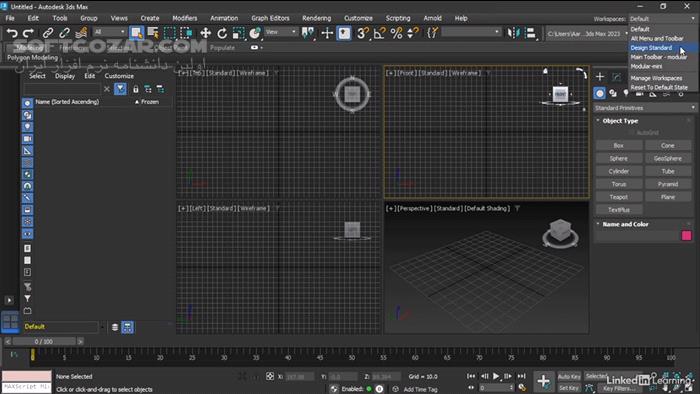Toggle Percent Snap on toolbar
This screenshot has width=700, height=394.
pyautogui.click(x=396, y=33)
